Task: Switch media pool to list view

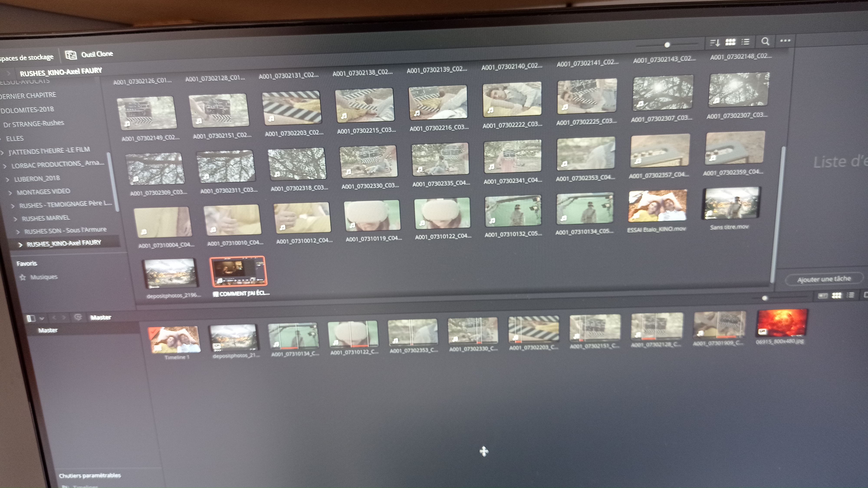Action: point(850,295)
